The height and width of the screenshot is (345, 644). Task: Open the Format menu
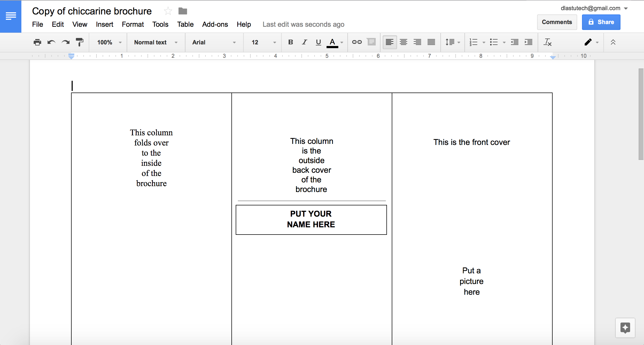click(x=133, y=24)
